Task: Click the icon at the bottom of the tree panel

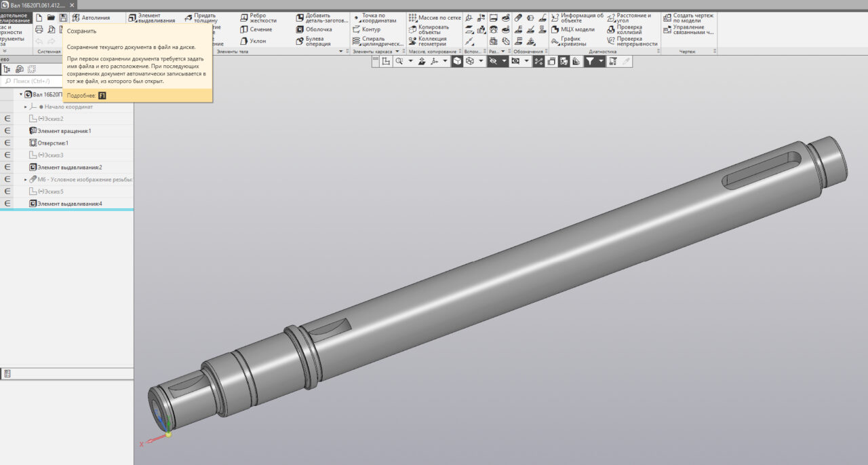Action: point(7,373)
